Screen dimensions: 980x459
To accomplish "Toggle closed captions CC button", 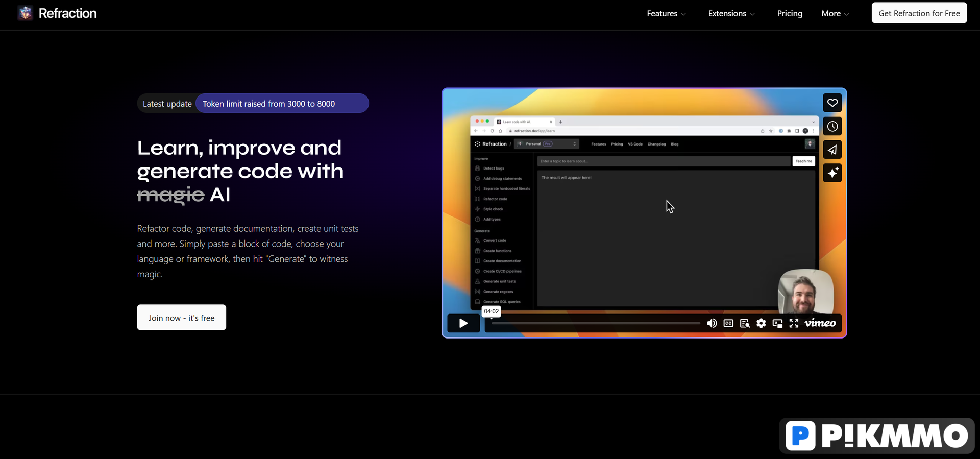I will [x=728, y=323].
